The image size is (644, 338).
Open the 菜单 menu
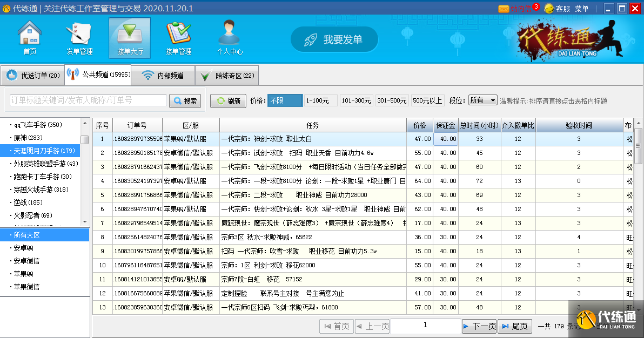point(581,9)
